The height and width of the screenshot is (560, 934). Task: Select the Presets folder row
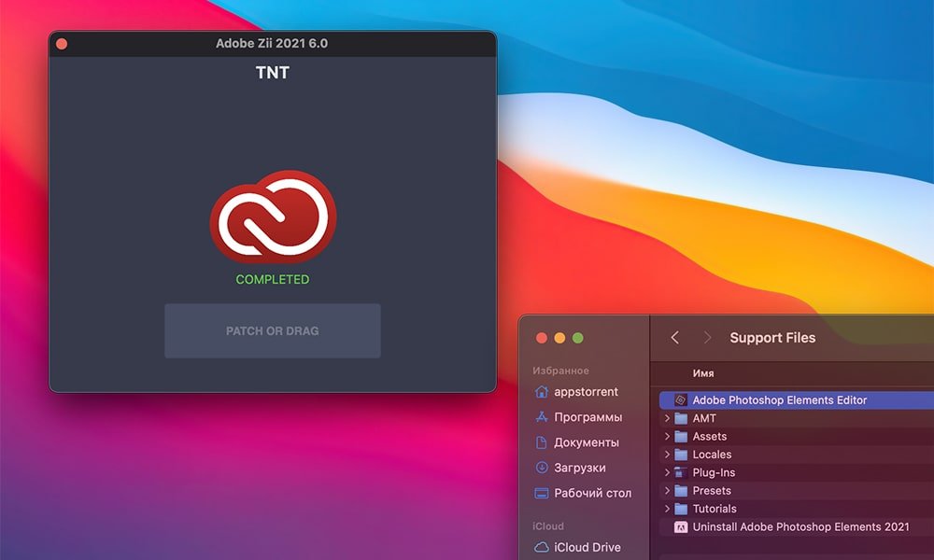click(x=711, y=491)
